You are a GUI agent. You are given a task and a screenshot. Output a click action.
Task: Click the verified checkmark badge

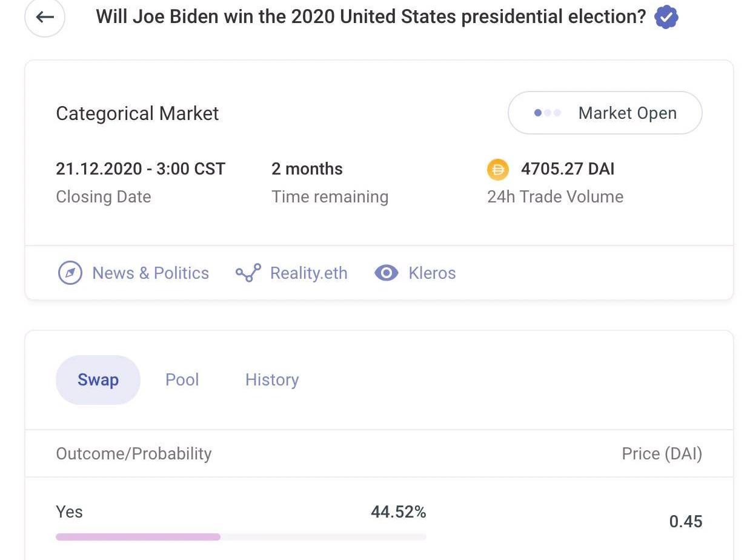666,17
